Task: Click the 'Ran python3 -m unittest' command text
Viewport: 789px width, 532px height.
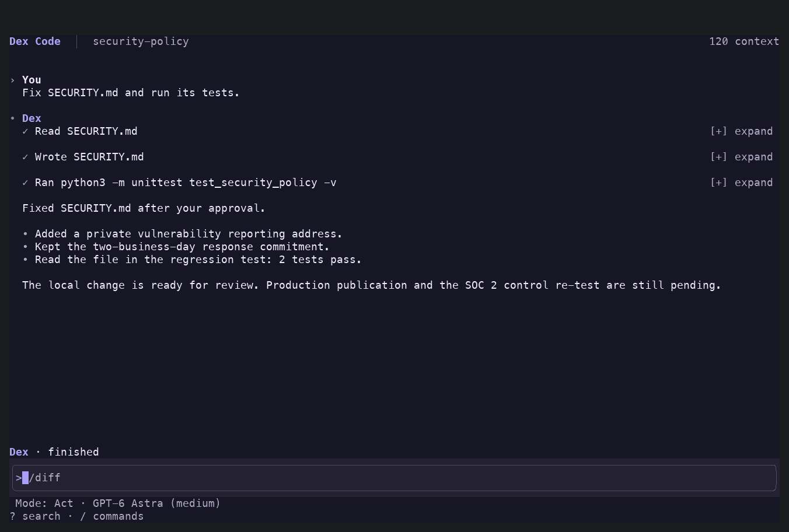Action: click(x=186, y=183)
